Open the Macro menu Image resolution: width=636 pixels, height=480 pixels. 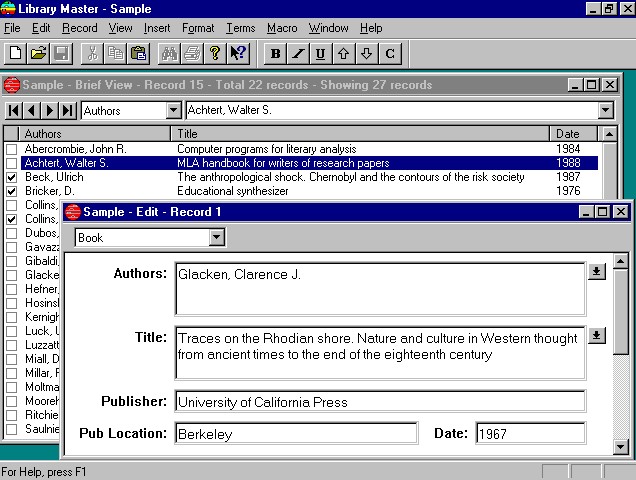pyautogui.click(x=282, y=28)
